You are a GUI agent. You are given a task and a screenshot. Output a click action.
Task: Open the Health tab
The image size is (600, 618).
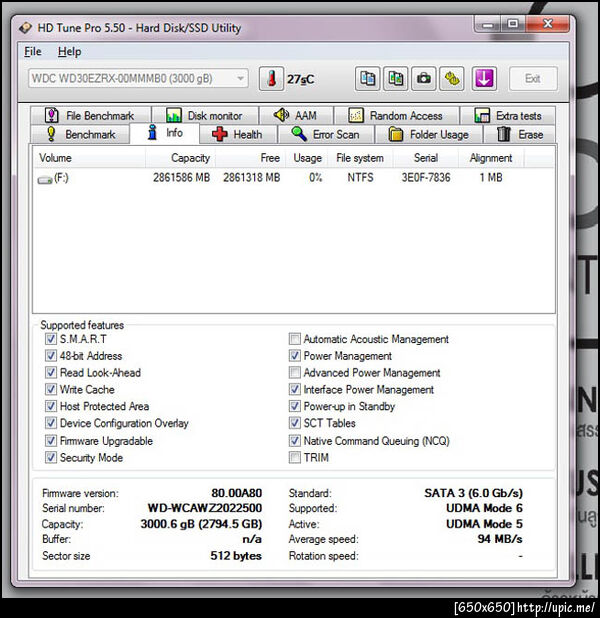click(x=238, y=134)
